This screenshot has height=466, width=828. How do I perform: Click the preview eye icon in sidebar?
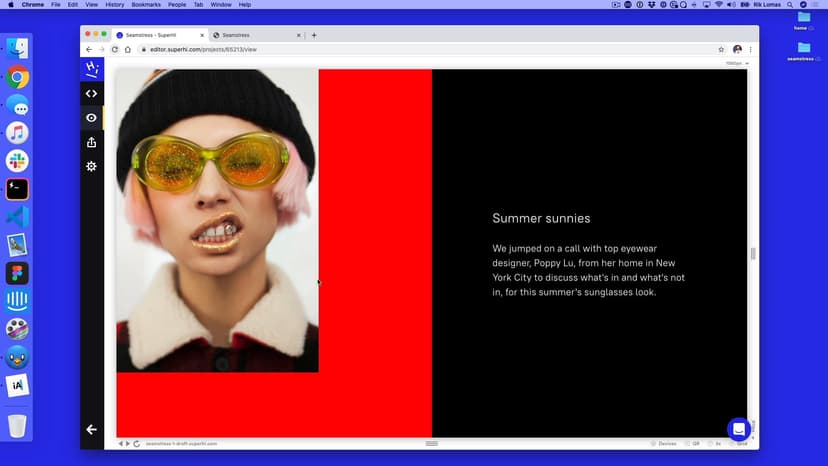coord(91,118)
